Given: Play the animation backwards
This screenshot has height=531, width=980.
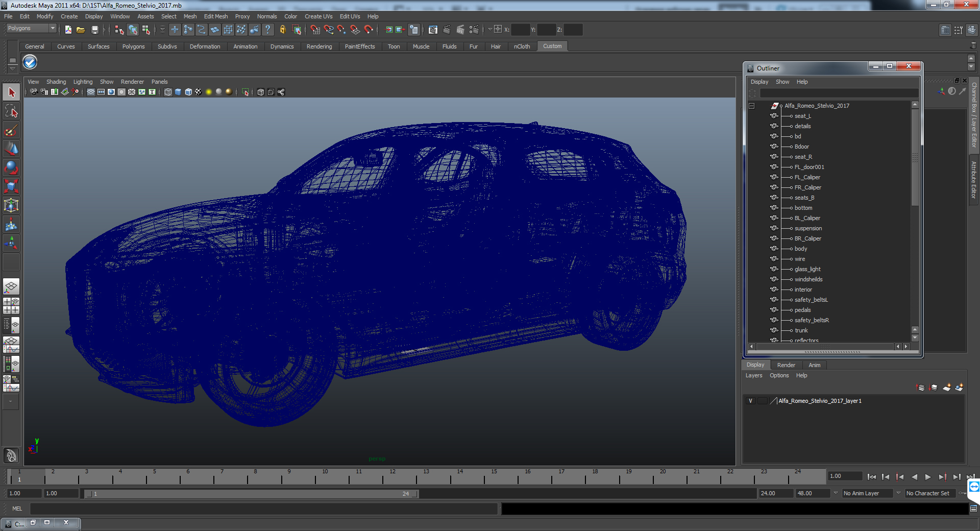Looking at the screenshot, I should (x=914, y=477).
